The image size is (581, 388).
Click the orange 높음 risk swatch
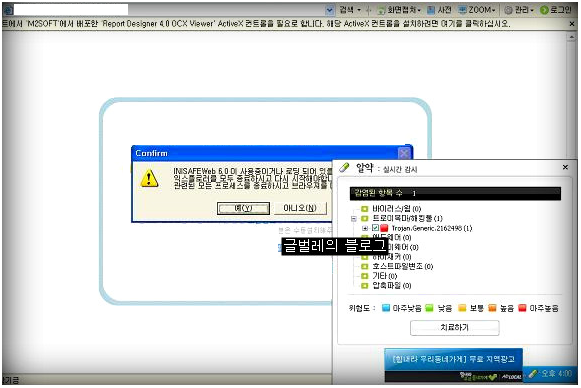pos(492,308)
